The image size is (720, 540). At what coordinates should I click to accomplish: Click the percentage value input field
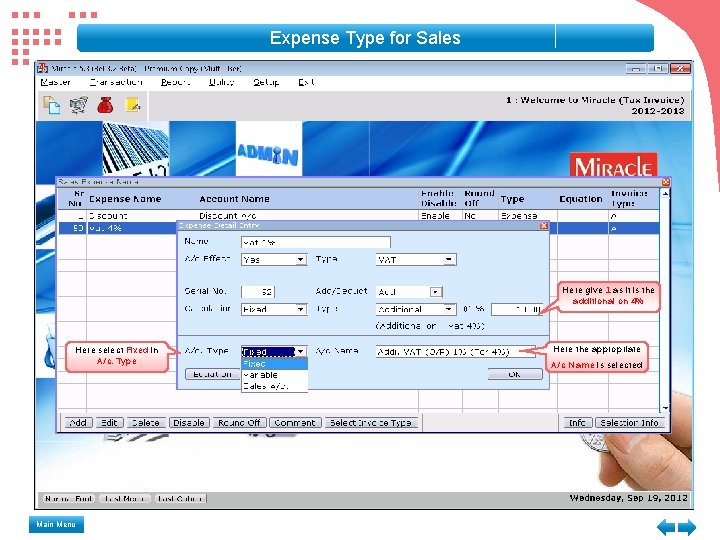point(517,309)
